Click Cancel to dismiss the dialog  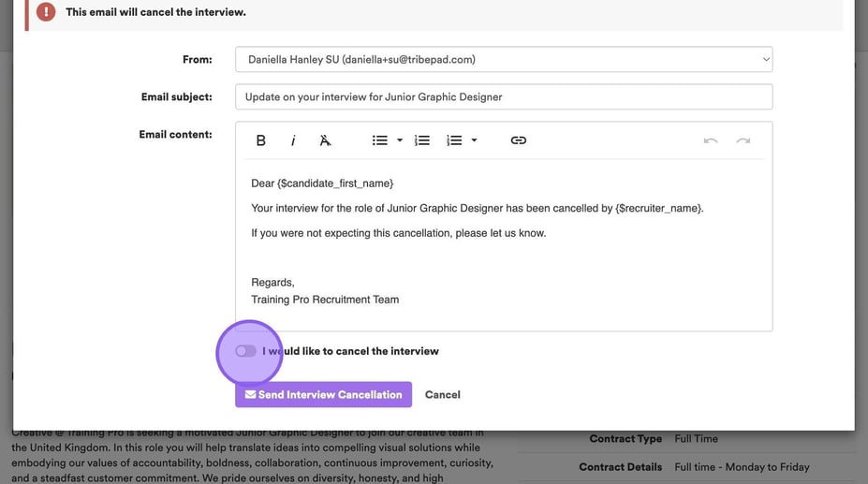(442, 394)
